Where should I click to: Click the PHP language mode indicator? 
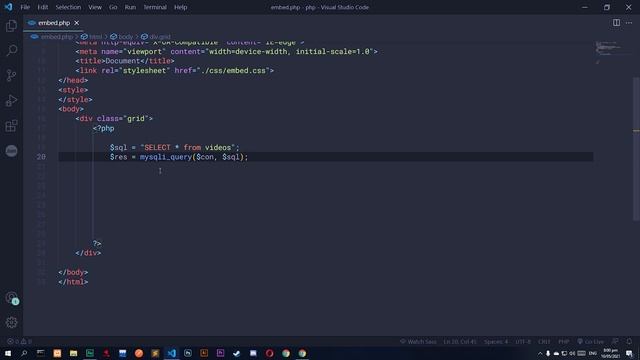click(564, 341)
